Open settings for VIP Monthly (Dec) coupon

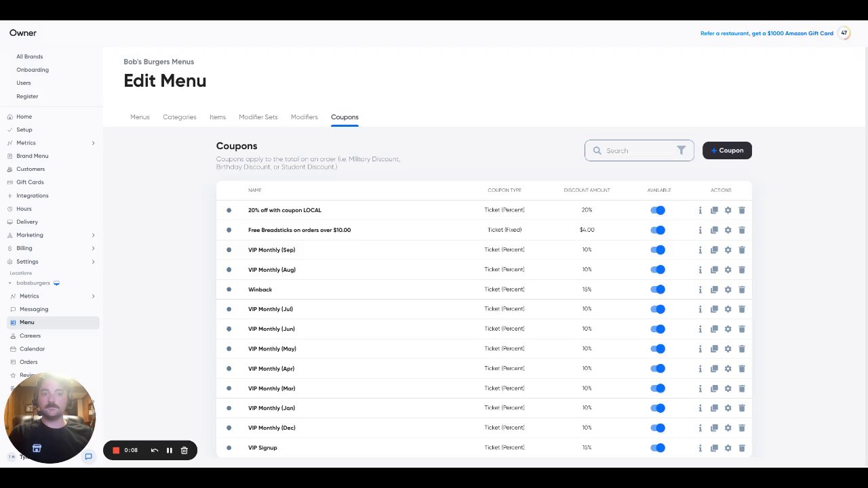[x=728, y=428]
